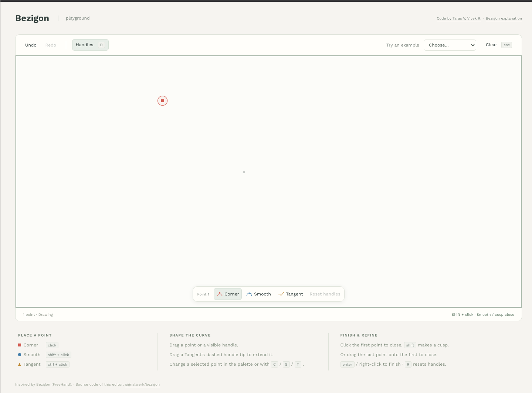The height and width of the screenshot is (393, 532).
Task: Click the blue Smooth circle legend icon
Action: point(20,355)
